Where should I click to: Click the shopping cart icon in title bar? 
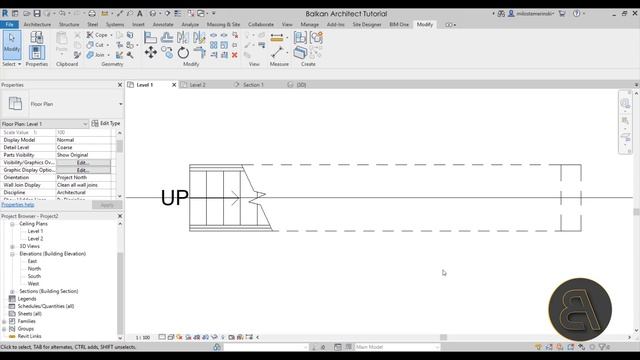pyautogui.click(x=562, y=13)
